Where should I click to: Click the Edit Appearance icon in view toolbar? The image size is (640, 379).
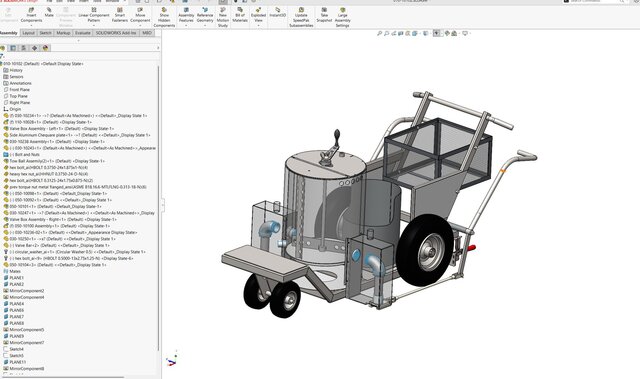[x=447, y=33]
